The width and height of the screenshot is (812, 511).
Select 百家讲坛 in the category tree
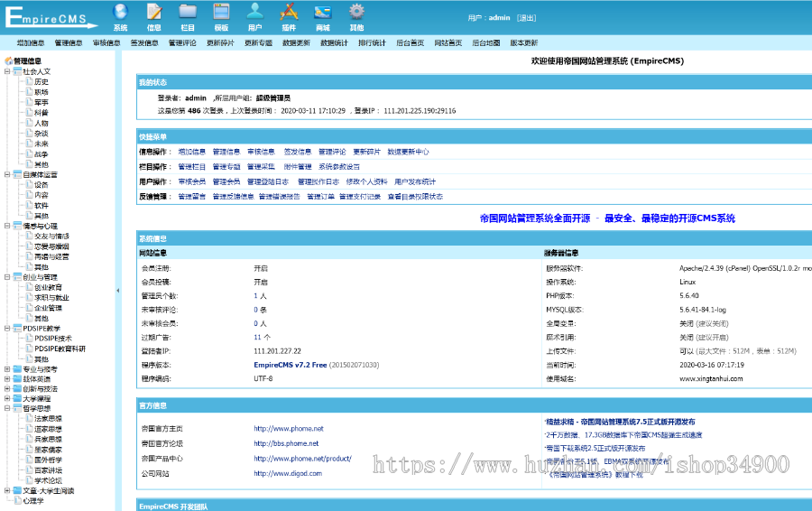click(48, 470)
